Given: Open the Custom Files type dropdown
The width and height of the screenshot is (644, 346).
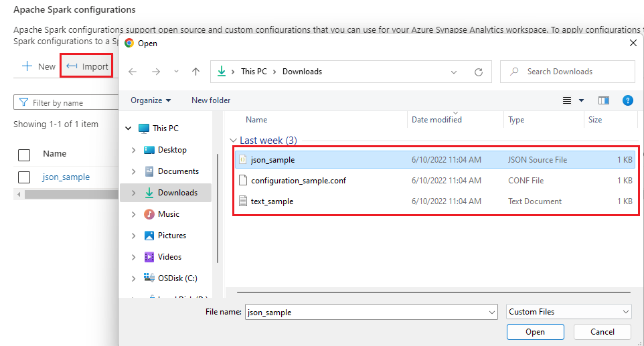Looking at the screenshot, I should tap(568, 312).
